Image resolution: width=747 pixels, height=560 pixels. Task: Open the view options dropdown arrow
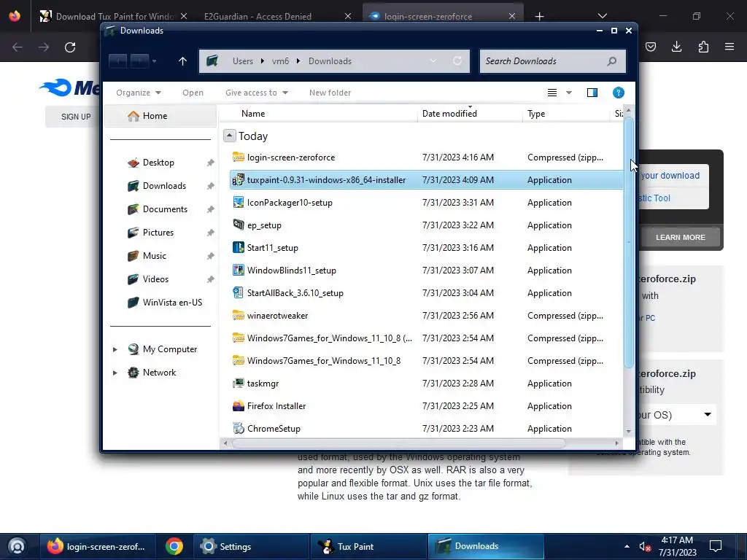coord(569,93)
